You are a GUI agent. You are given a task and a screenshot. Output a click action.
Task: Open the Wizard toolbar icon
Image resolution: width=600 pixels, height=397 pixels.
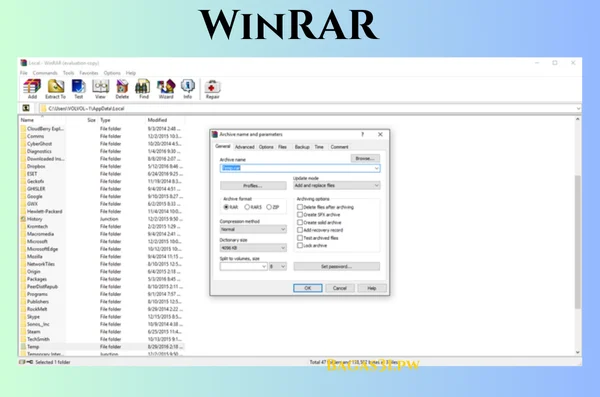coord(166,87)
